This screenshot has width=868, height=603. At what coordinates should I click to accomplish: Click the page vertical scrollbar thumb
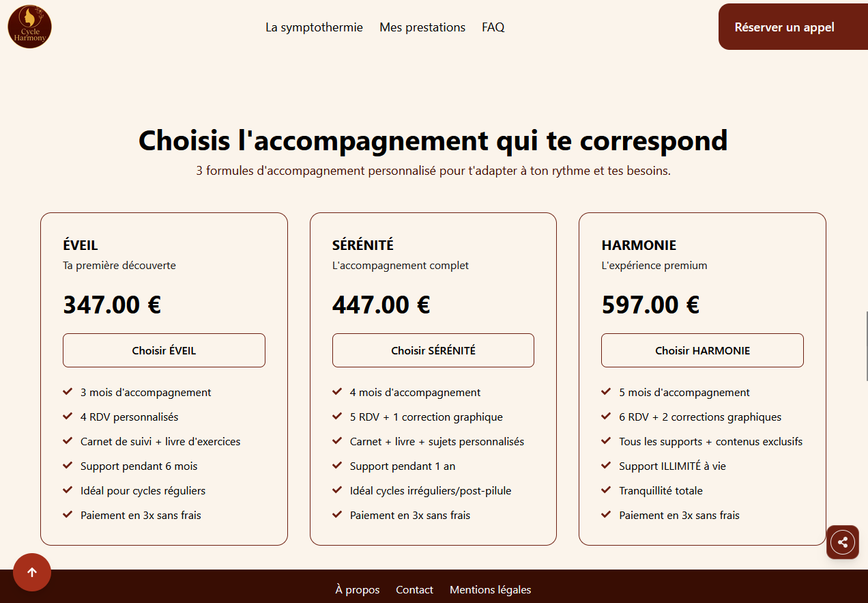(x=866, y=345)
